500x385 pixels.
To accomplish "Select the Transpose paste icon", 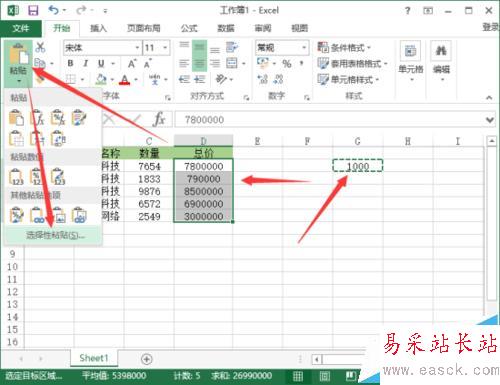I will click(x=58, y=139).
